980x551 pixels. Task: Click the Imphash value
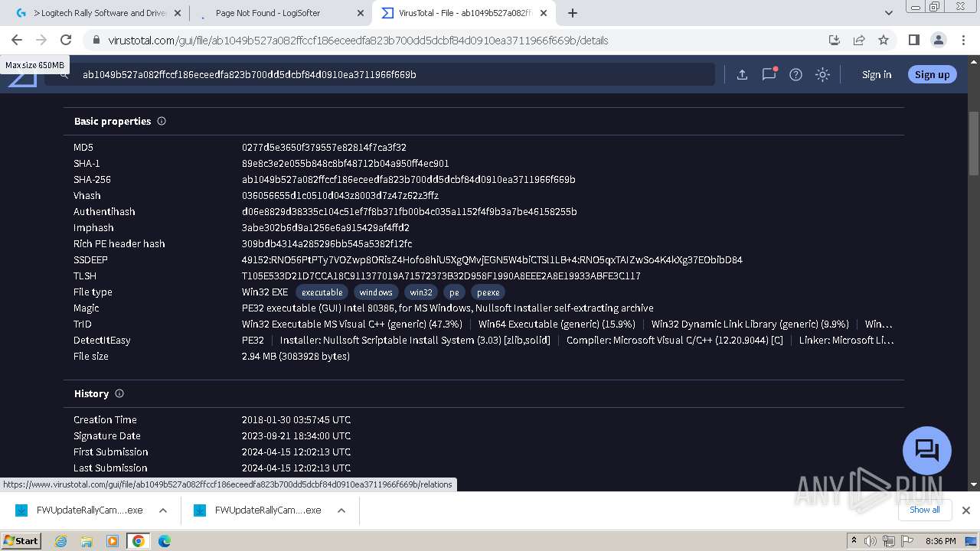(325, 227)
